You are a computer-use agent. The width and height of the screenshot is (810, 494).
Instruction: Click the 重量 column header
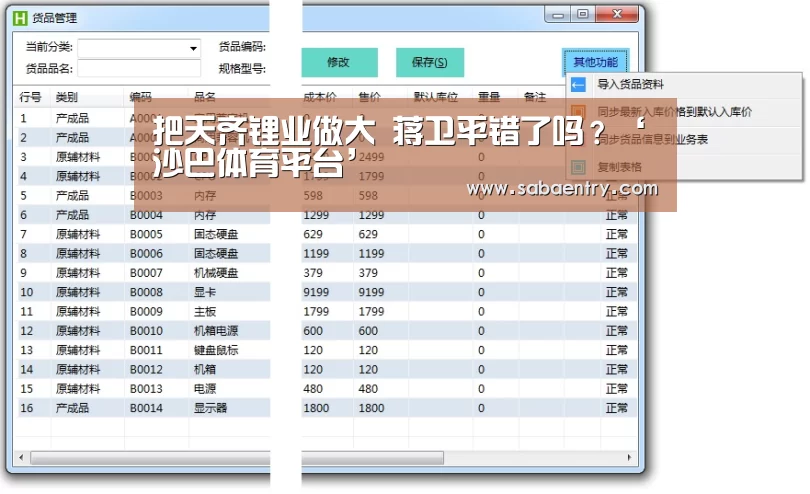pyautogui.click(x=489, y=97)
